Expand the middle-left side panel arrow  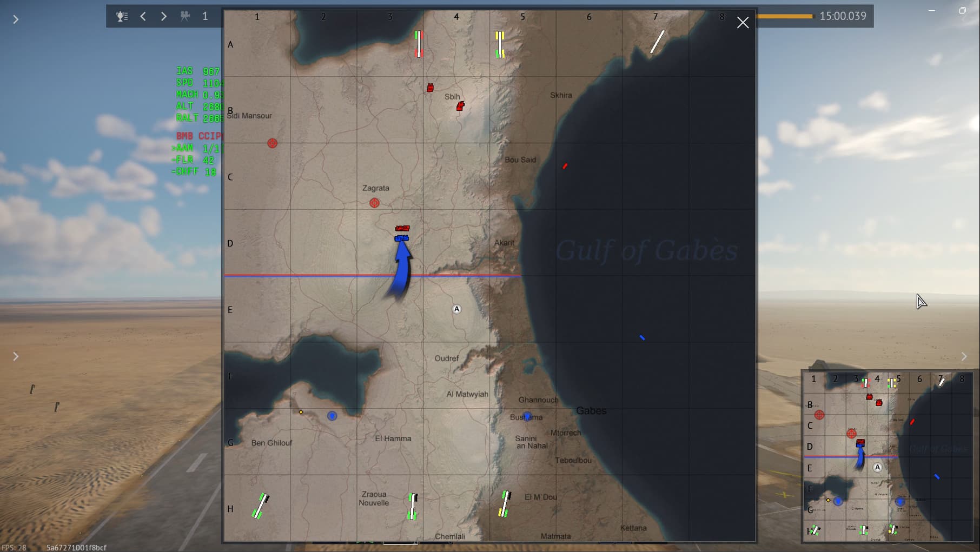16,356
